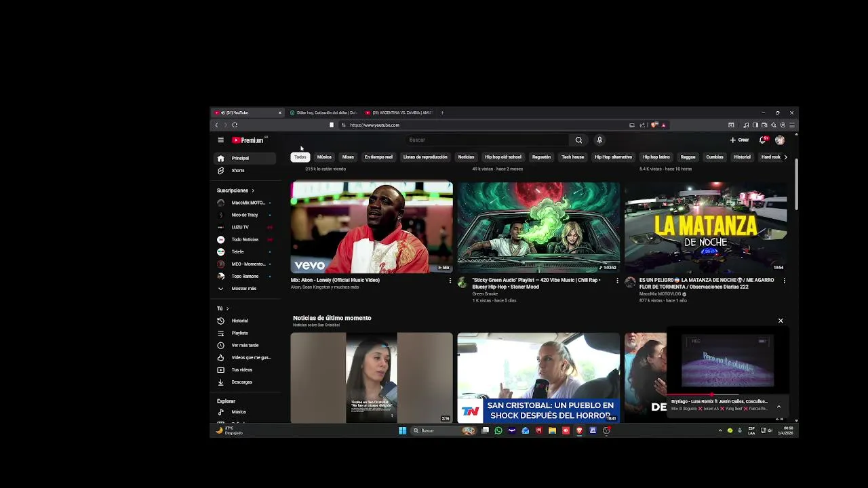Click the browser address bar URL

pyautogui.click(x=374, y=125)
